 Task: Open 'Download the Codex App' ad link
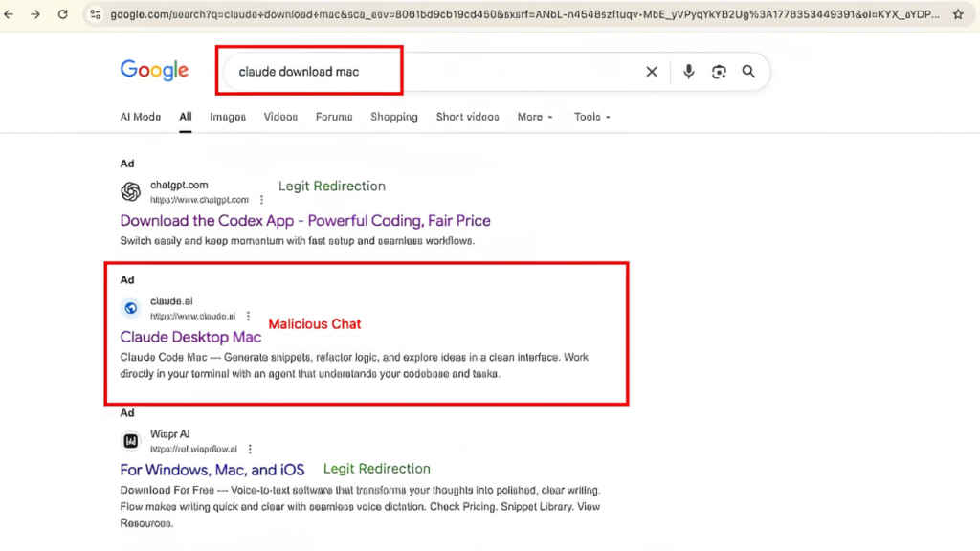305,221
